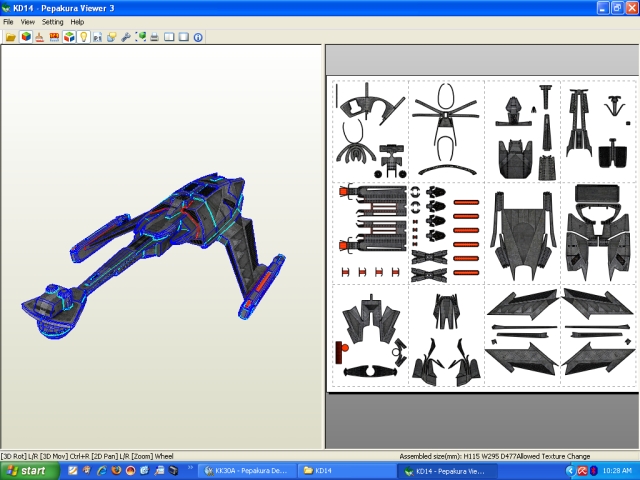Click the Pepakura title bar application icon
Screen dimensions: 640x480
click(6, 8)
